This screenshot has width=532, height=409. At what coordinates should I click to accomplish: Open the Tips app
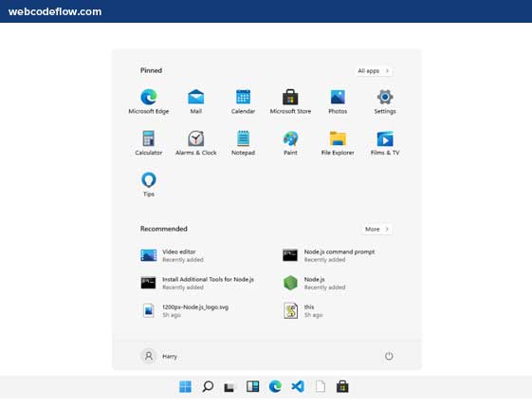point(149,184)
